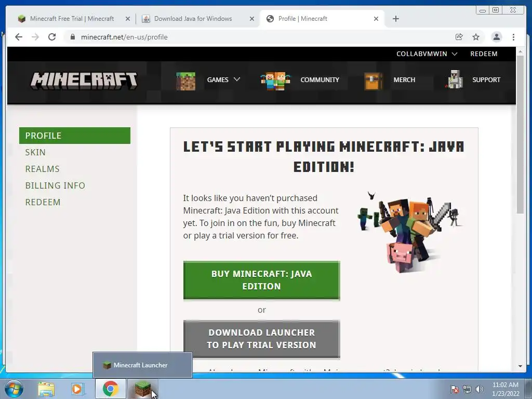Bookmark this page with the star
This screenshot has width=532, height=399.
coord(476,37)
